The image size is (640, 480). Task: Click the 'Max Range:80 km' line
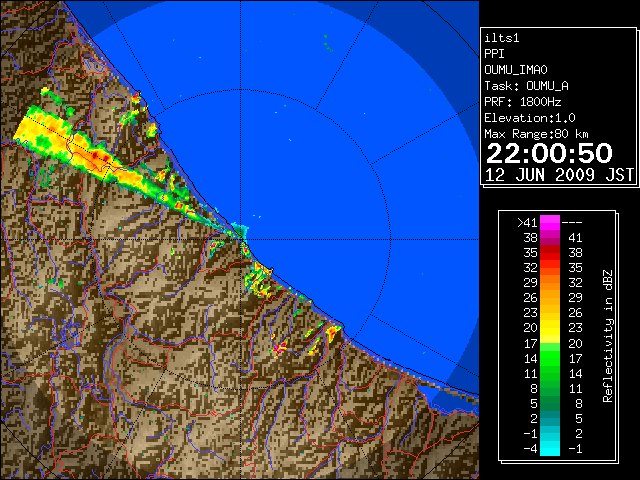(x=536, y=134)
